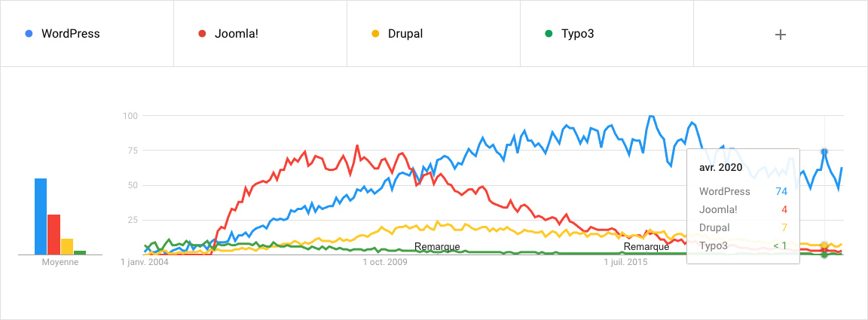Click the WordPress data point at avr. 2020
Screen dimensions: 868x320
(824, 151)
